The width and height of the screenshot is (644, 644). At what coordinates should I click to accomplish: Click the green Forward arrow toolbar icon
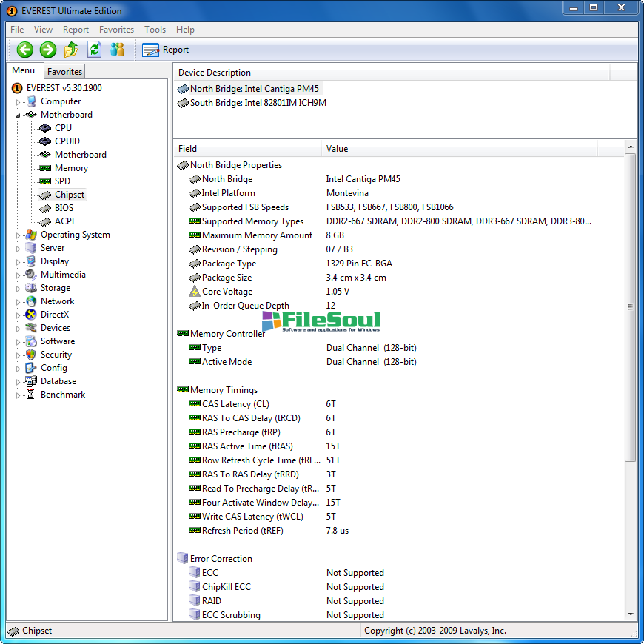coord(48,50)
